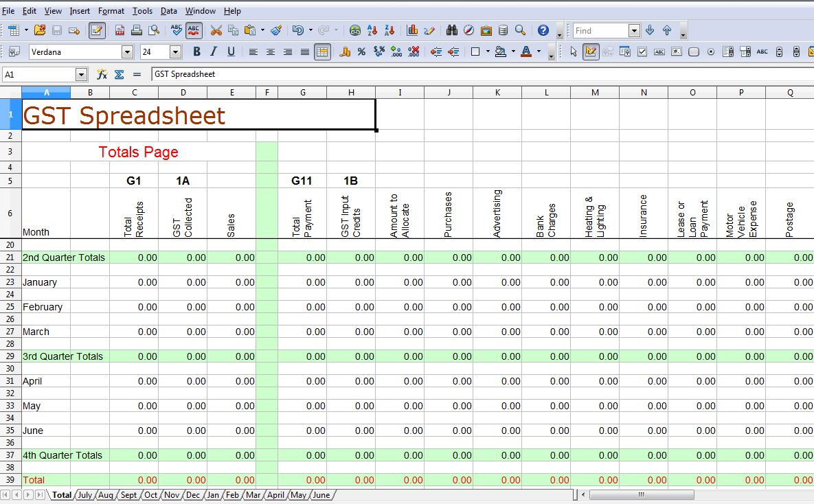Launch the Gallery tool
Viewport: 814px width, 504px height.
486,30
